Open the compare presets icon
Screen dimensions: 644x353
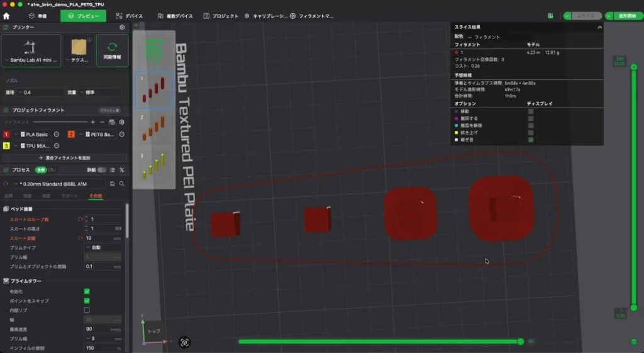[x=121, y=170]
